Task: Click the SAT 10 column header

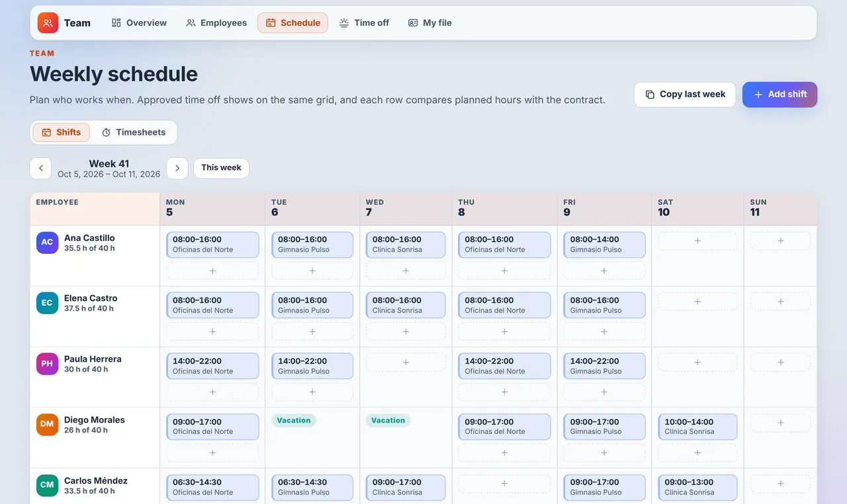Action: tap(697, 208)
